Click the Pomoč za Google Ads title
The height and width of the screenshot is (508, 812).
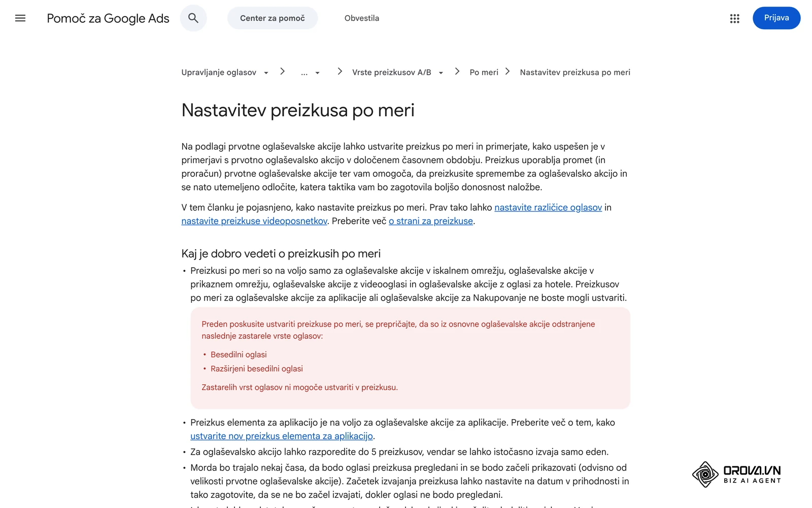(x=108, y=18)
